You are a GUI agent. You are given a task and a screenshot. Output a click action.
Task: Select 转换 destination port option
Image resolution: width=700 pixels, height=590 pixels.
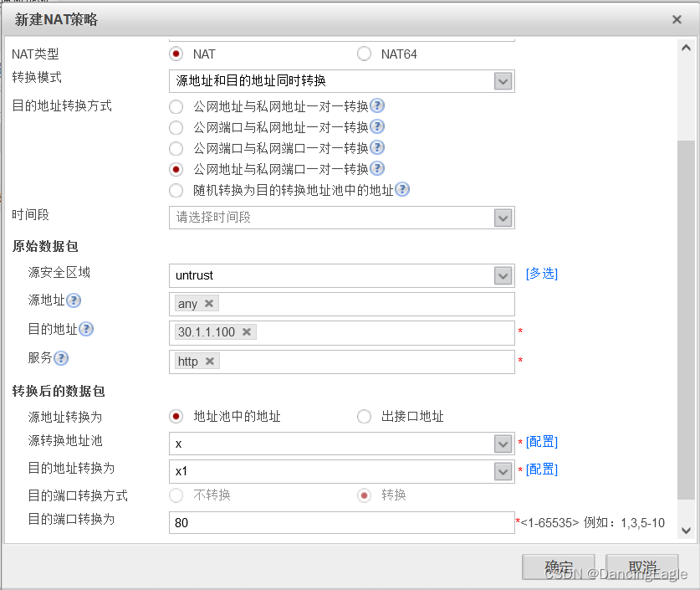click(364, 495)
